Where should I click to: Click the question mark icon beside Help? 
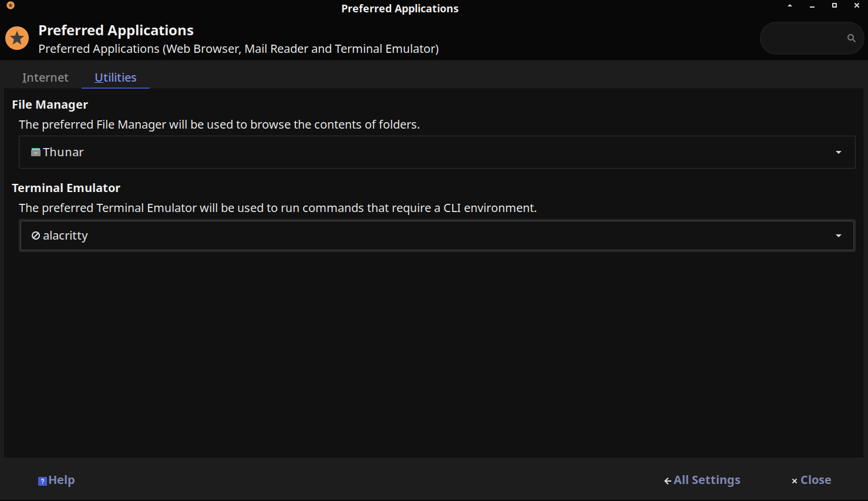point(42,480)
